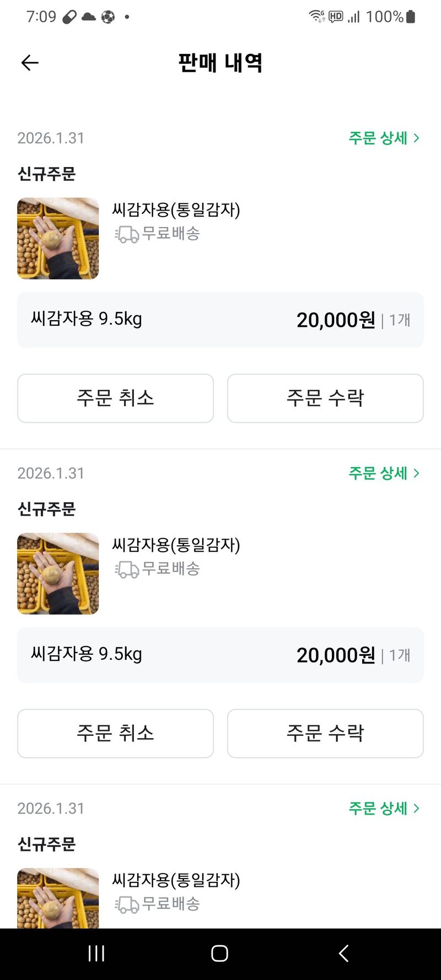Open 주문 상세 for the first order

384,138
